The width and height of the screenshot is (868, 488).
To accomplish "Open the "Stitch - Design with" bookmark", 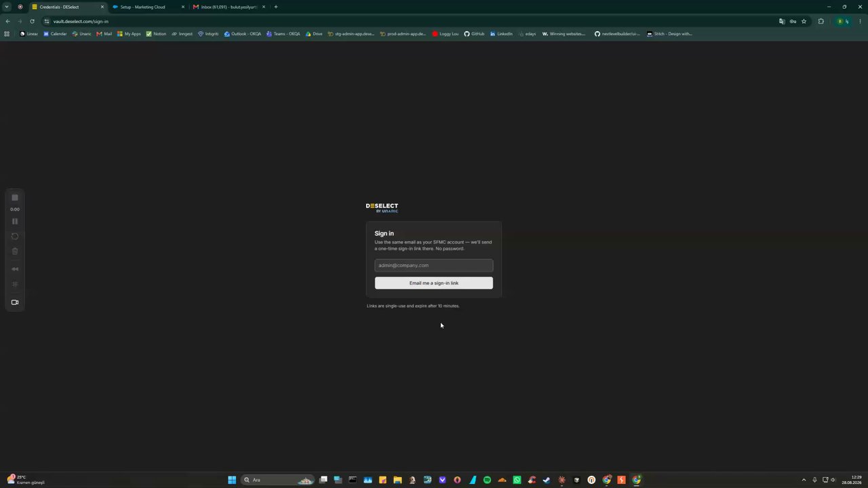I will [x=669, y=34].
